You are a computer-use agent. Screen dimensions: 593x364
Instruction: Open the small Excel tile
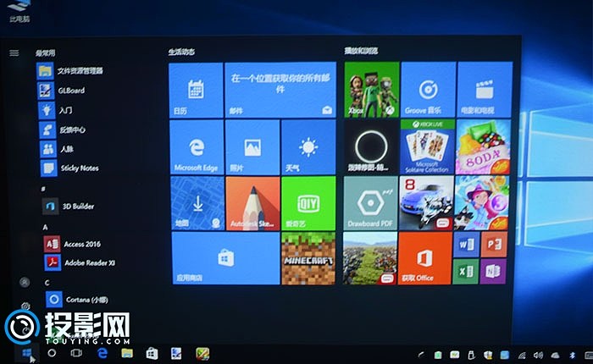point(466,272)
